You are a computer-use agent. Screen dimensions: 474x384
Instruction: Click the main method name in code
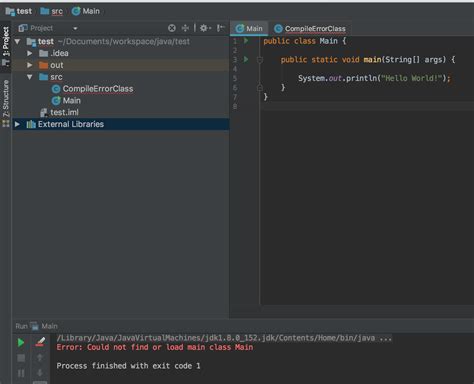pyautogui.click(x=372, y=60)
